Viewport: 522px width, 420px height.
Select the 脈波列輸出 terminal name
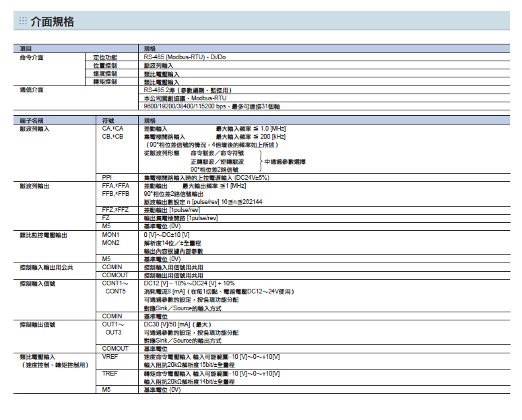[x=34, y=185]
